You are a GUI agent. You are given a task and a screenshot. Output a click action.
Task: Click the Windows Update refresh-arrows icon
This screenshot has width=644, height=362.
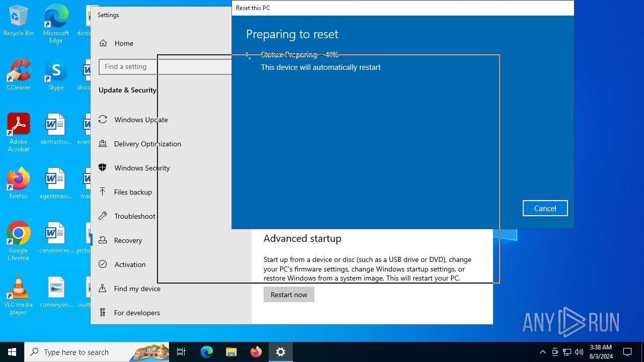(103, 119)
